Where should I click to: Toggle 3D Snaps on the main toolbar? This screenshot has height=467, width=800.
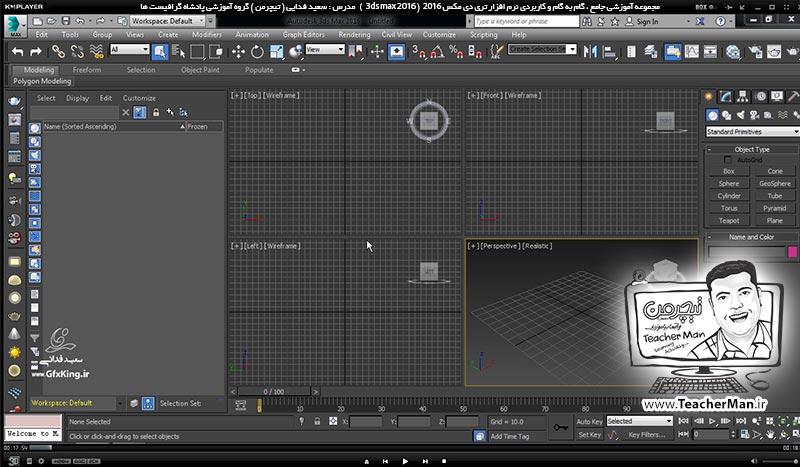tap(419, 52)
